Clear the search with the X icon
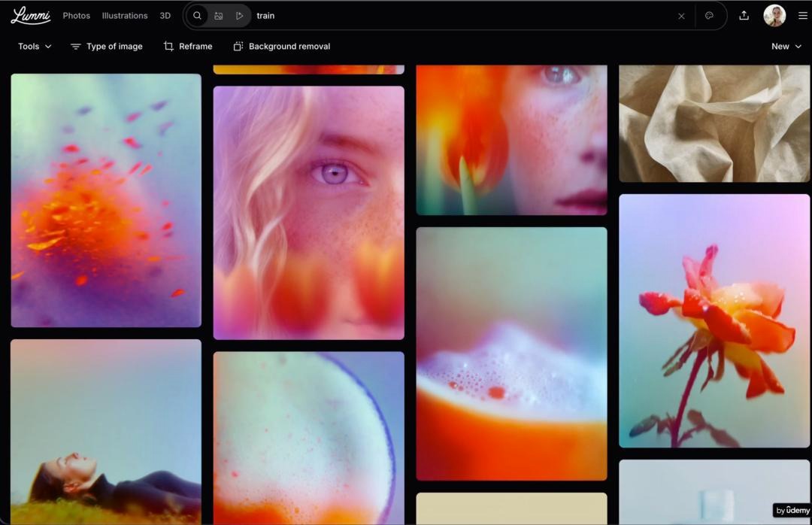The height and width of the screenshot is (525, 812). click(x=681, y=16)
